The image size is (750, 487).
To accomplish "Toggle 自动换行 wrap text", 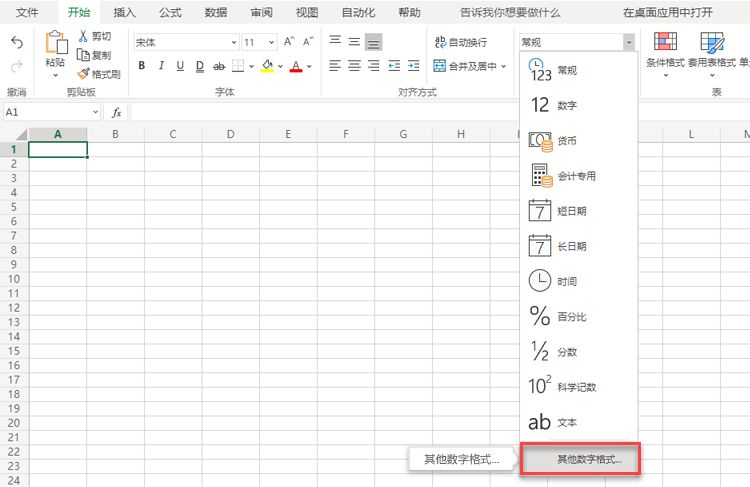I will pyautogui.click(x=461, y=42).
